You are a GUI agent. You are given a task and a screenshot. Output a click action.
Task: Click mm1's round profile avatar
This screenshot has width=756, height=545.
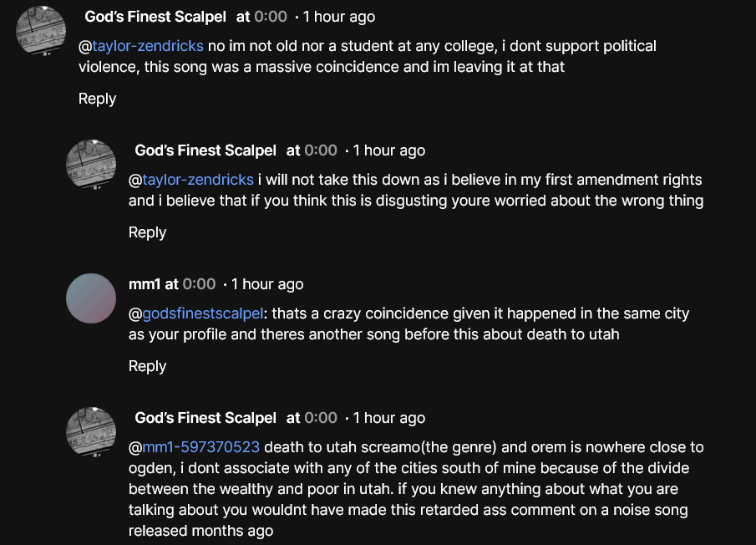click(91, 298)
